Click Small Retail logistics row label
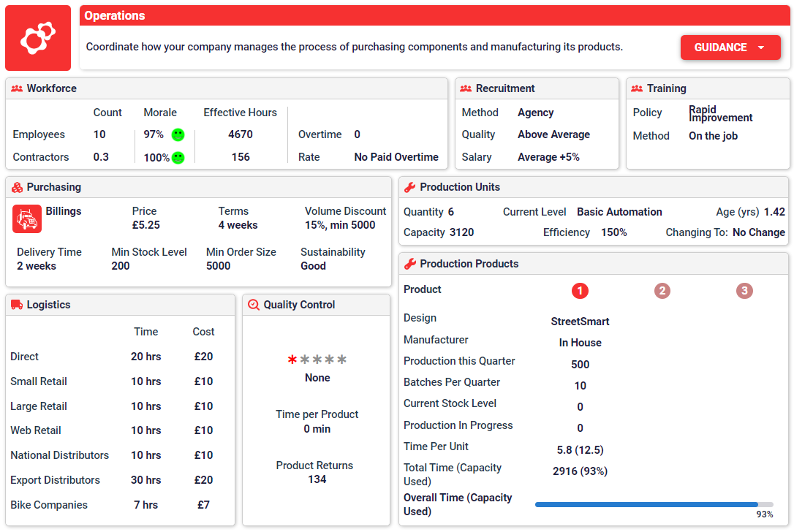Viewport: 794px width, 532px height. click(x=39, y=381)
